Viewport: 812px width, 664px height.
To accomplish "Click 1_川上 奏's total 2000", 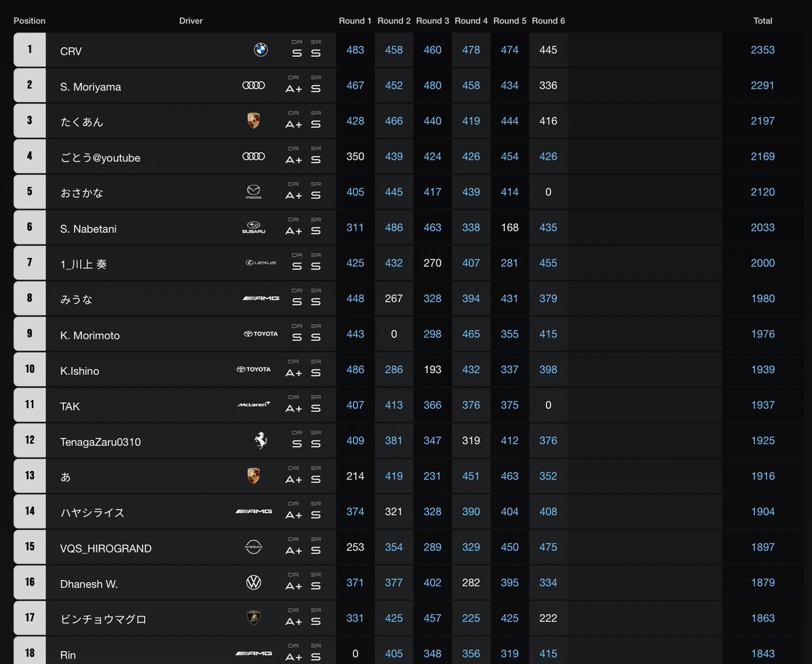I will coord(763,263).
